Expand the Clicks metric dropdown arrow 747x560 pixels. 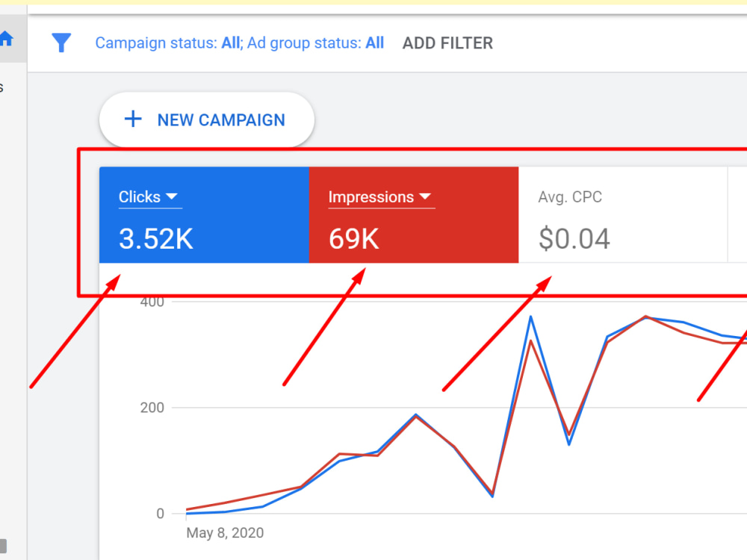point(172,196)
